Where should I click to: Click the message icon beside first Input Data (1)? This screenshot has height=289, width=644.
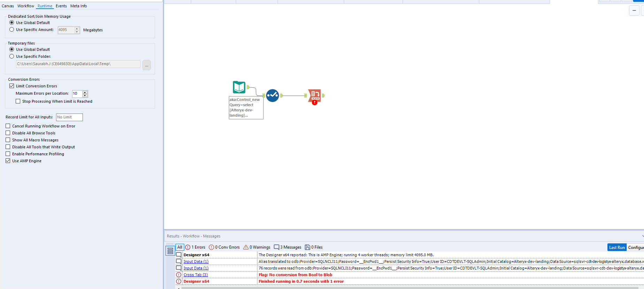tap(179, 261)
